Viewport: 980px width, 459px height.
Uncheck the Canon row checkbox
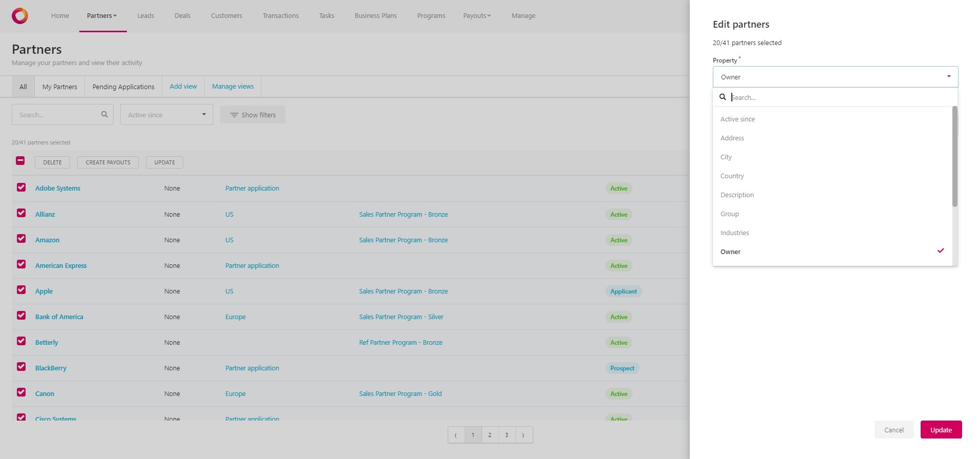pos(21,392)
